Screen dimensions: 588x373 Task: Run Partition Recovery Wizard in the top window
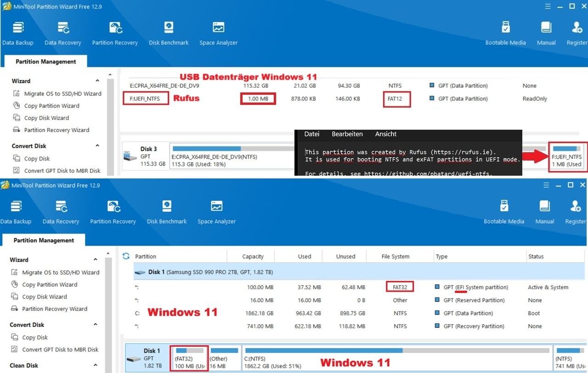pos(51,130)
